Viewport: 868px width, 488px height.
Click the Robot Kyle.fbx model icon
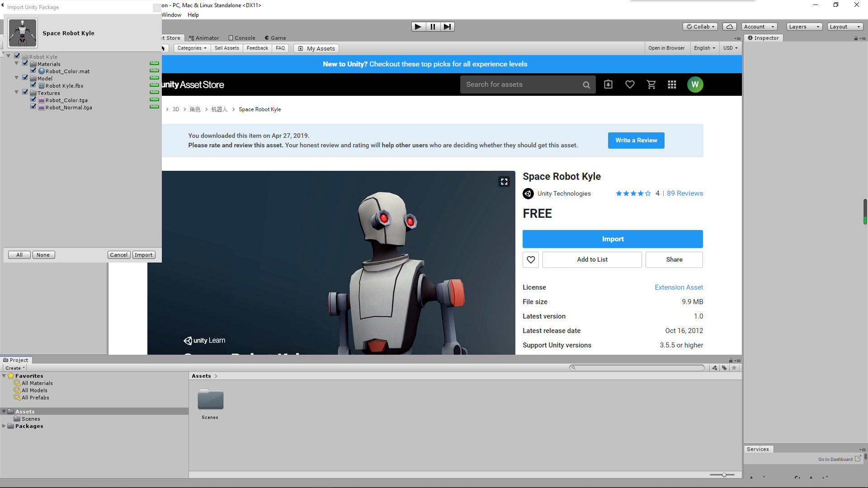(x=42, y=85)
